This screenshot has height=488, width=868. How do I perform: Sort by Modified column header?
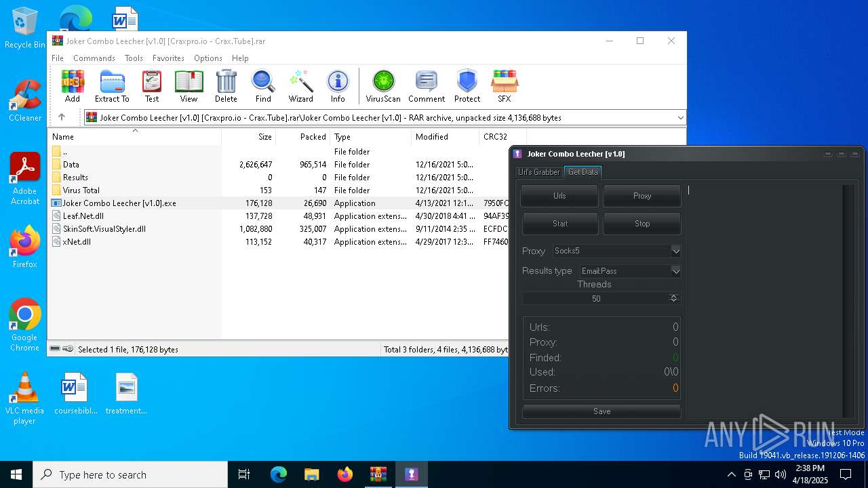pyautogui.click(x=446, y=137)
